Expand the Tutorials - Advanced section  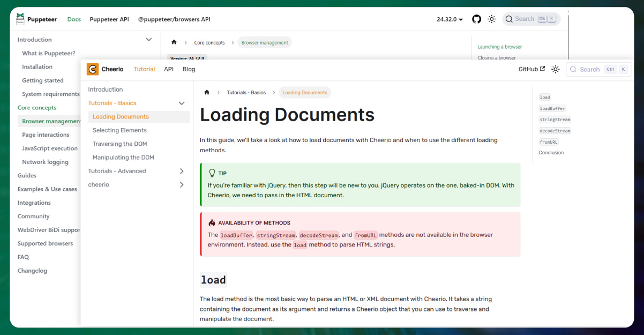click(182, 171)
